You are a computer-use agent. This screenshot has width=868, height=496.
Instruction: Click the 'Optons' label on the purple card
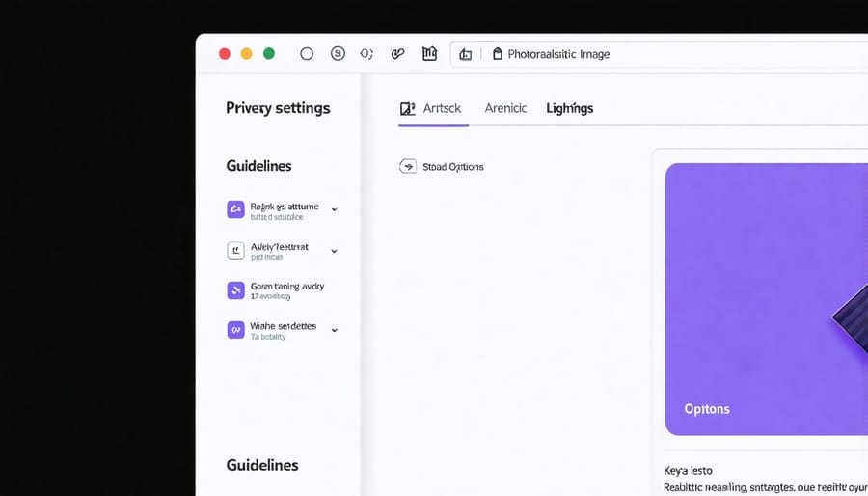(x=707, y=409)
